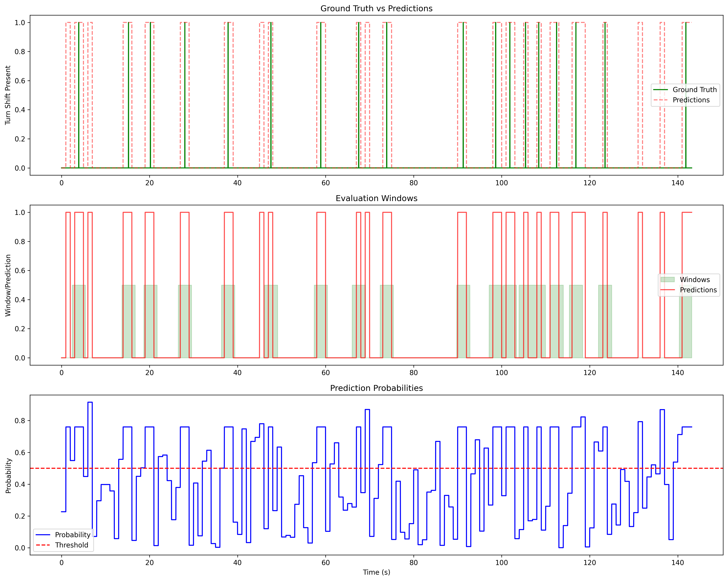728x581 pixels.
Task: Click the 'Threshold' legend label text
Action: pyautogui.click(x=72, y=545)
